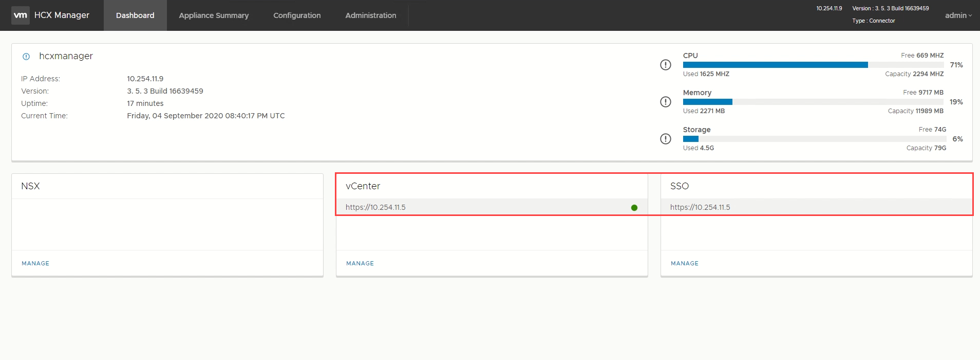Click the VMware vm logo icon
980x360 pixels.
(x=21, y=15)
